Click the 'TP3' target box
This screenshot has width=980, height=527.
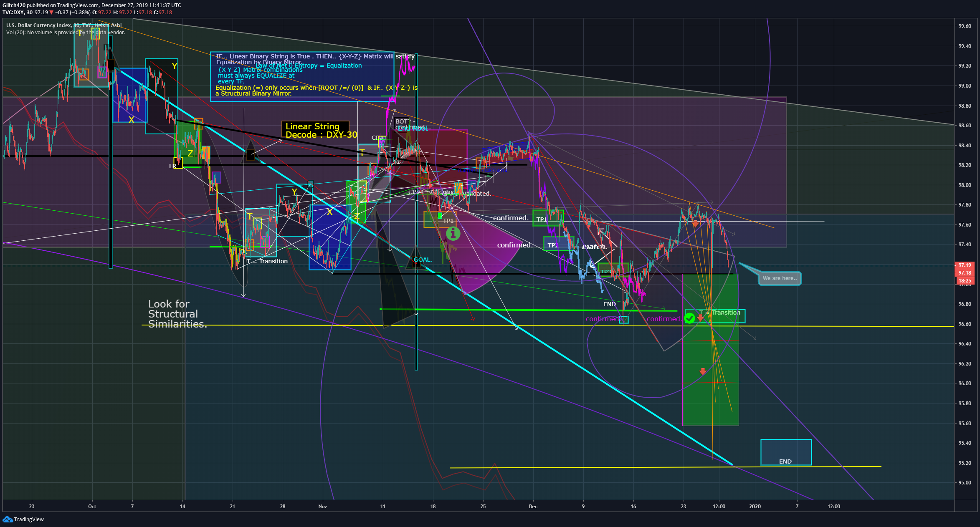pyautogui.click(x=613, y=270)
